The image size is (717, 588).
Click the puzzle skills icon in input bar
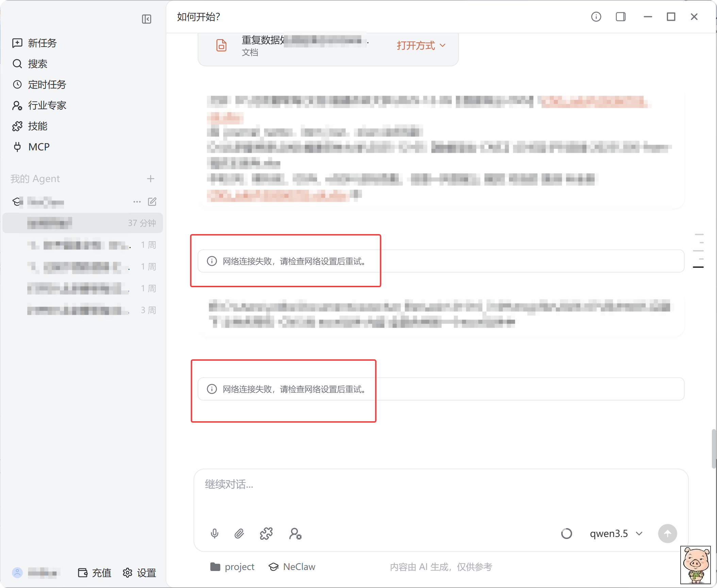[266, 534]
